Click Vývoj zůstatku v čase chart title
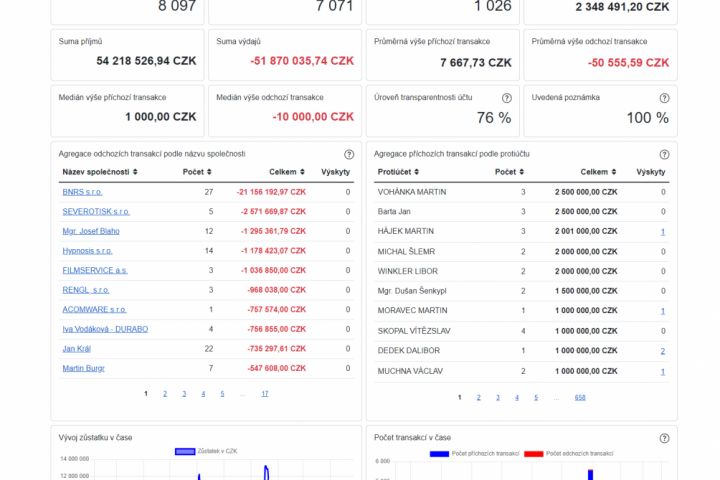 [x=95, y=438]
